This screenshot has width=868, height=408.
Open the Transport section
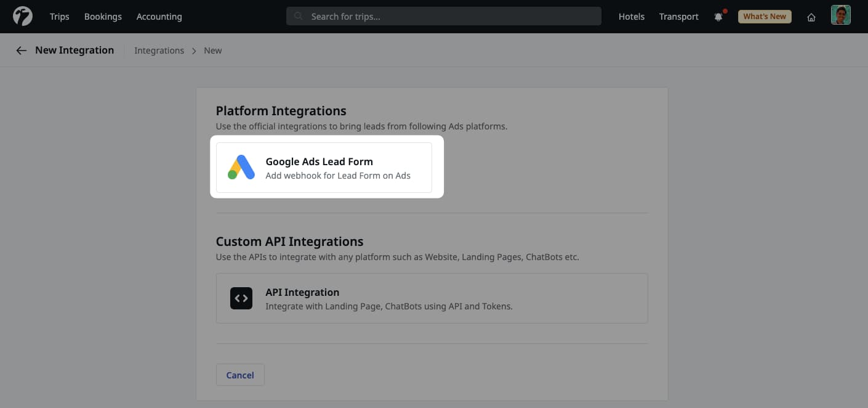pos(678,17)
